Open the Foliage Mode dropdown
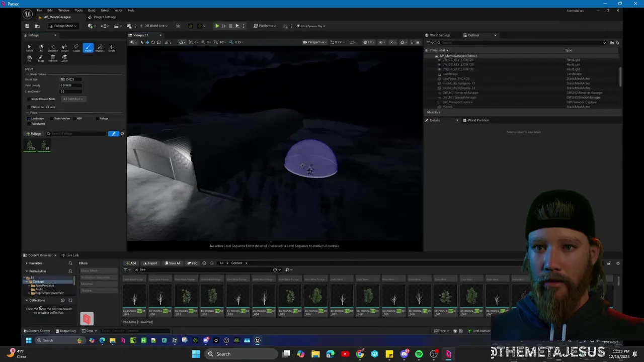 tap(63, 26)
